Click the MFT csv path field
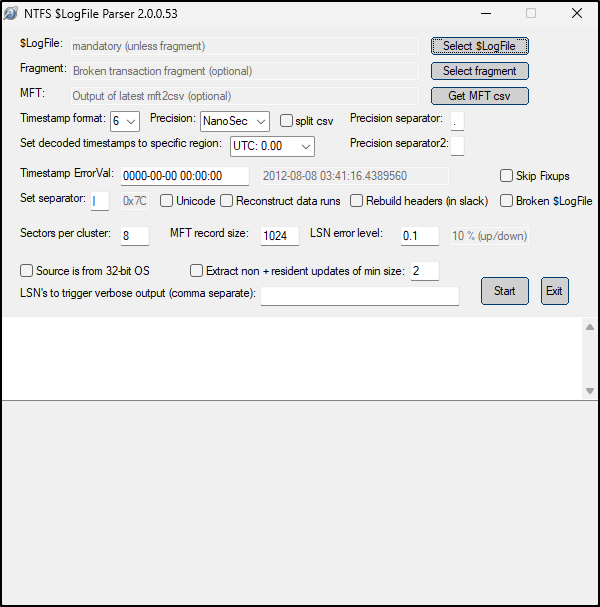The width and height of the screenshot is (600, 607). click(245, 96)
